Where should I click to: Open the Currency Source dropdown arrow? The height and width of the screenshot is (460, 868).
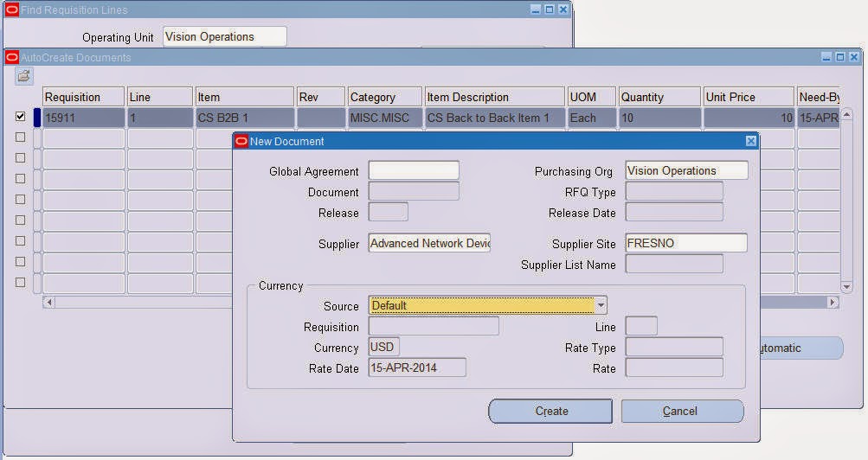coord(601,305)
